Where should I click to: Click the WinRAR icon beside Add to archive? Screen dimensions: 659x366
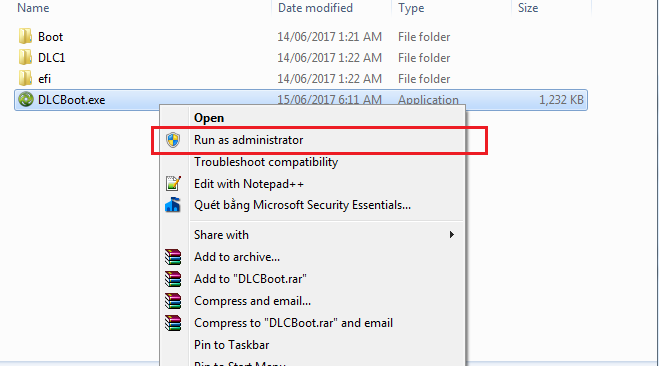[x=173, y=257]
